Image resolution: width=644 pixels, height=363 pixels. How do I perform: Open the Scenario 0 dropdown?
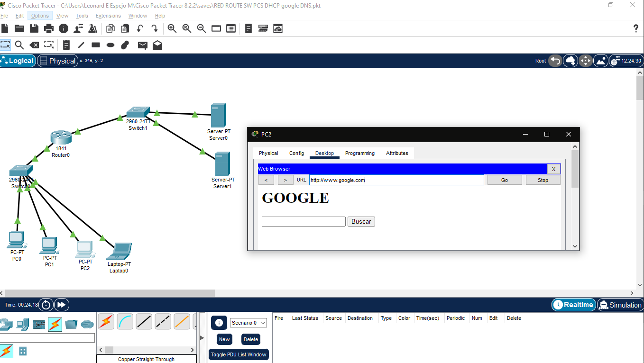[248, 323]
